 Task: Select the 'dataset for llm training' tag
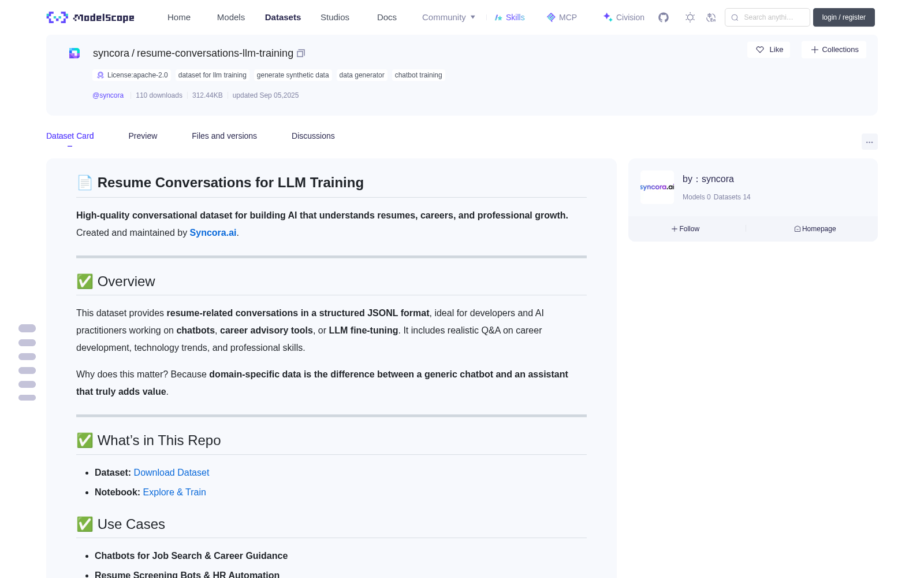pyautogui.click(x=213, y=75)
